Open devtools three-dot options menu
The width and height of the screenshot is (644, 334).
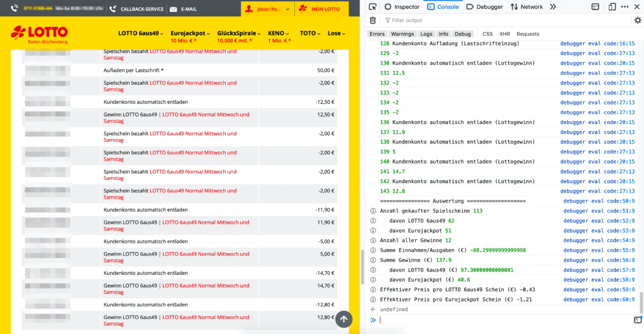(x=625, y=6)
